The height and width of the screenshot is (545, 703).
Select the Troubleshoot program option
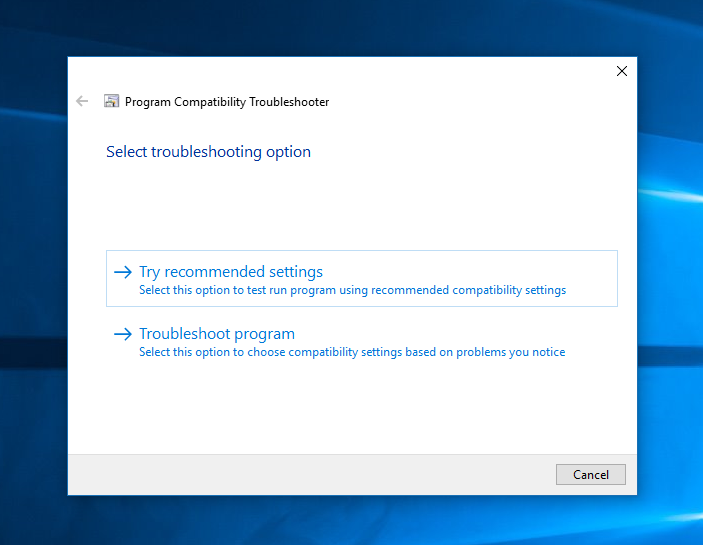click(362, 341)
